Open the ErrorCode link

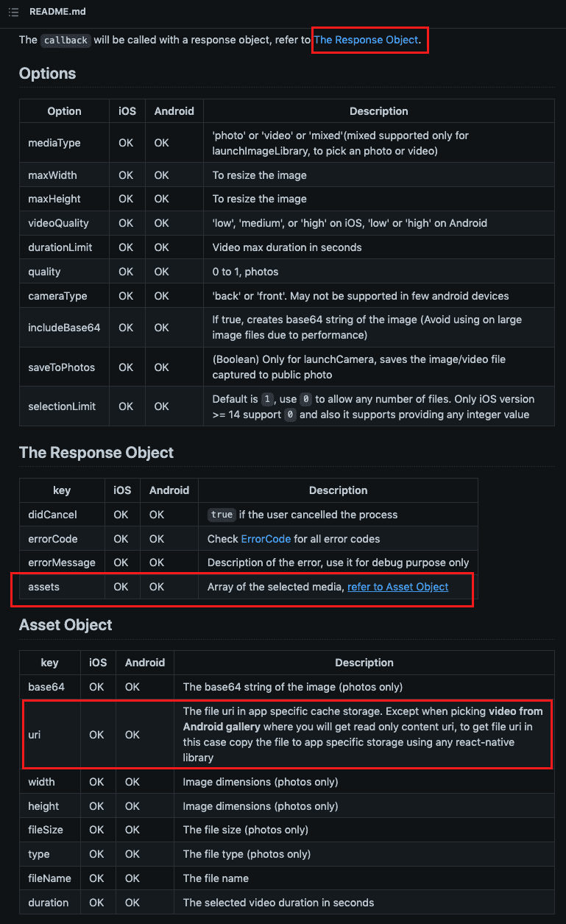tap(266, 539)
